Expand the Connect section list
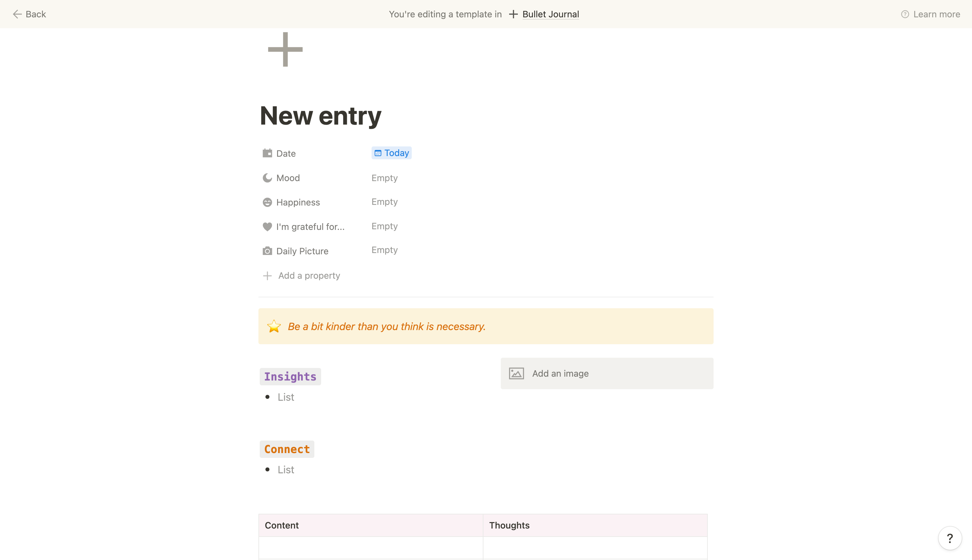This screenshot has height=560, width=972. [286, 469]
